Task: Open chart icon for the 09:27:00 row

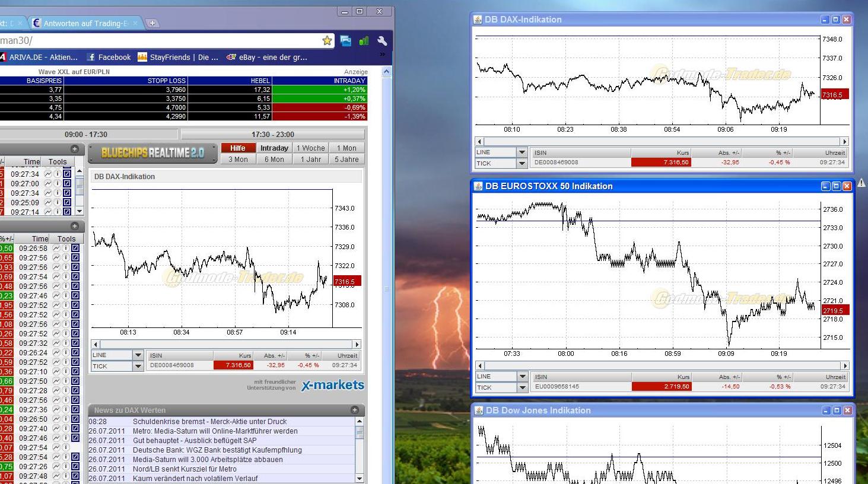Action: (48, 183)
